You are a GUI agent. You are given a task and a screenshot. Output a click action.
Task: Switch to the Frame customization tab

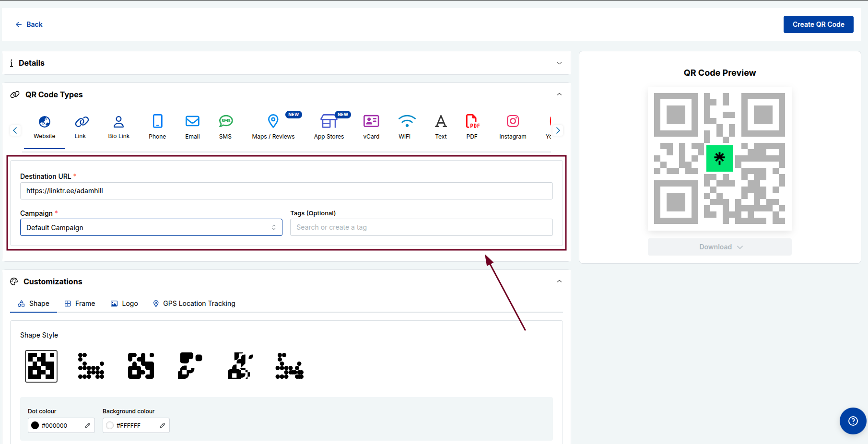click(80, 303)
